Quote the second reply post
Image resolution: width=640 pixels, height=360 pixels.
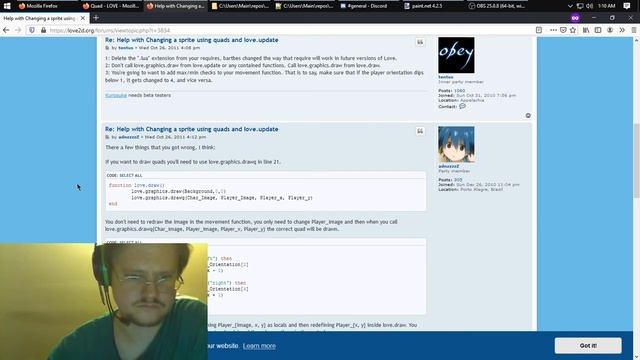point(420,131)
